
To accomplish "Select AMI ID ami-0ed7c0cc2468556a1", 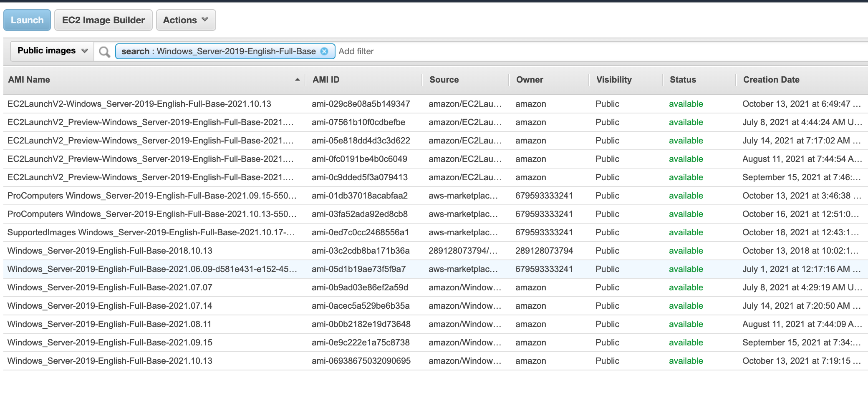I will tap(360, 232).
